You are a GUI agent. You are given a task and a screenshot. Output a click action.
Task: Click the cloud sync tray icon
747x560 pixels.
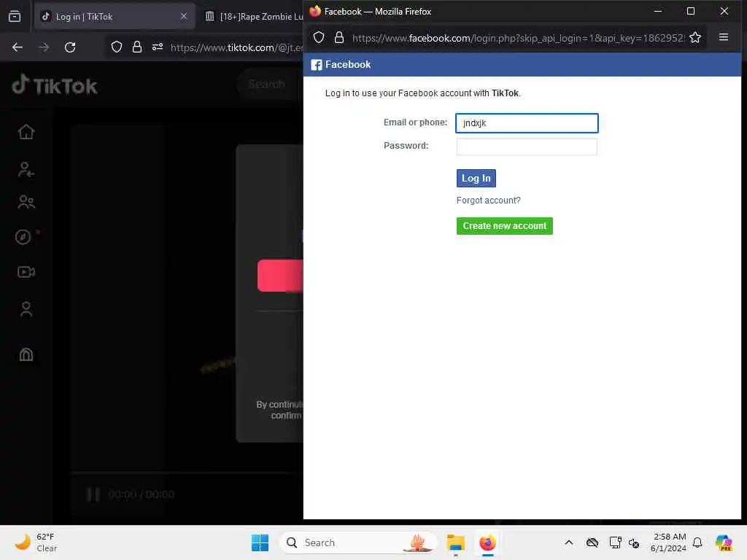tap(592, 542)
